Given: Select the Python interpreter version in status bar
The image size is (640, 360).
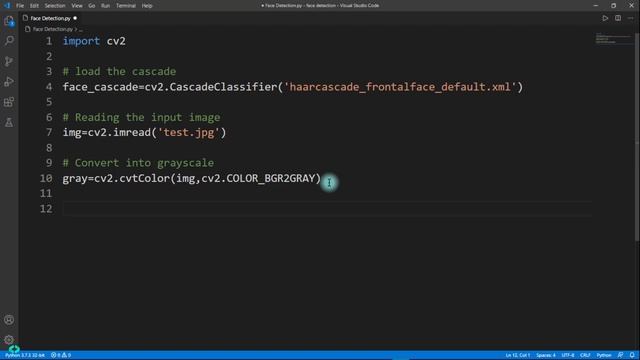Looking at the screenshot, I should (x=25, y=355).
